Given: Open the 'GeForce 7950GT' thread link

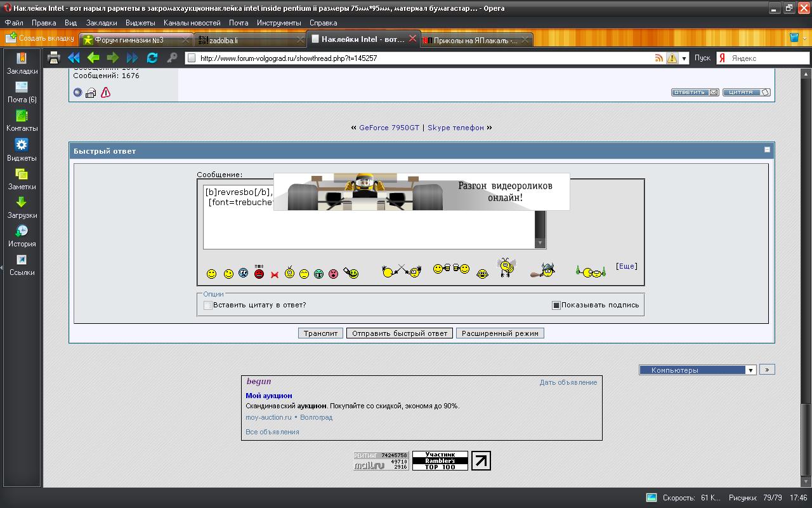Looking at the screenshot, I should (x=389, y=128).
